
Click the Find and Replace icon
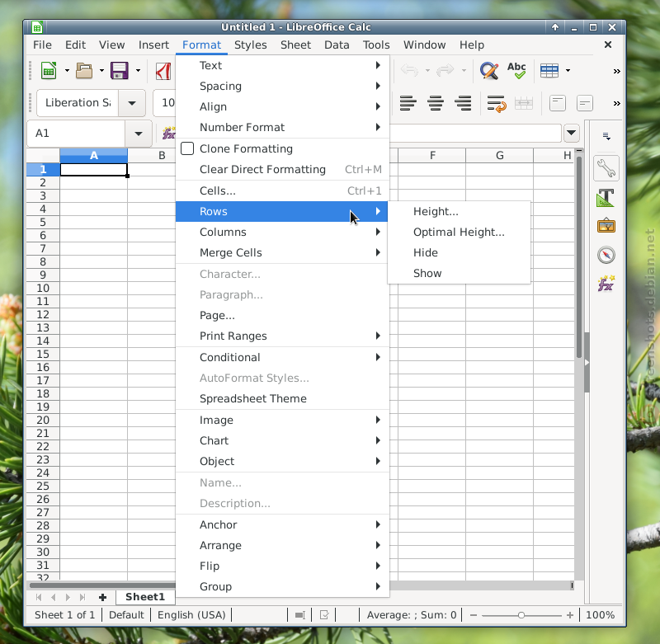pos(489,70)
